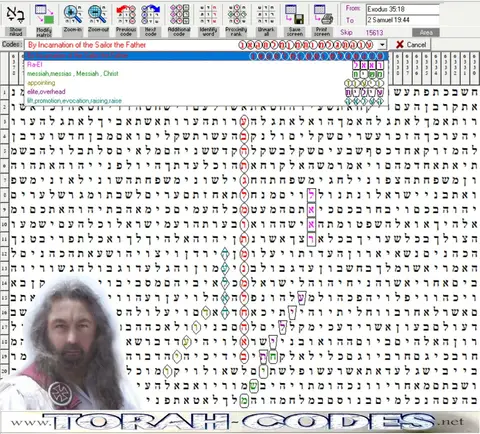Click the Show nikud label button
Viewport: 480px width, 434px height.
(x=16, y=32)
